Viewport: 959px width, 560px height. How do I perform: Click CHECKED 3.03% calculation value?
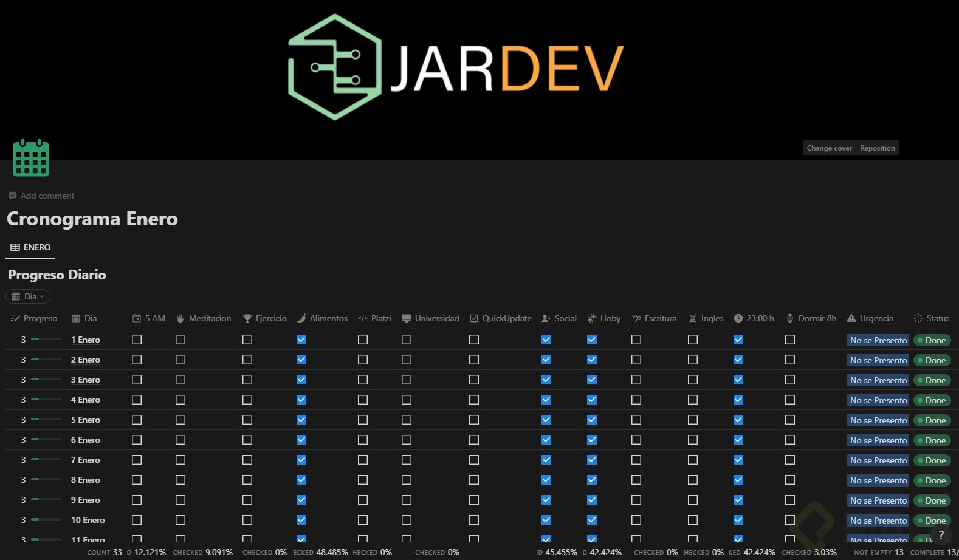tap(809, 552)
